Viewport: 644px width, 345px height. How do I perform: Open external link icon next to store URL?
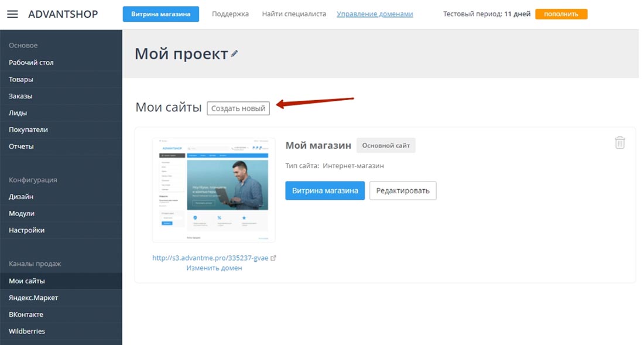pos(273,258)
